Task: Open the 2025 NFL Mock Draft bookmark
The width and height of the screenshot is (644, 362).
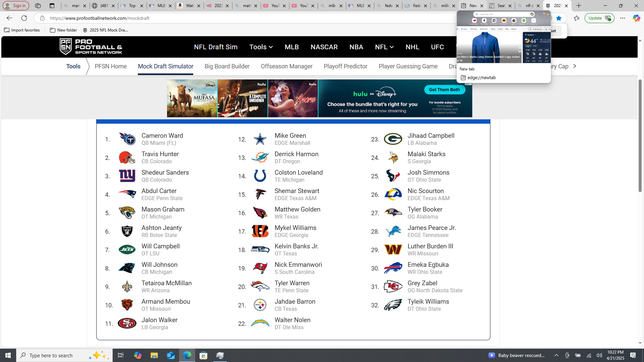Action: (x=106, y=30)
